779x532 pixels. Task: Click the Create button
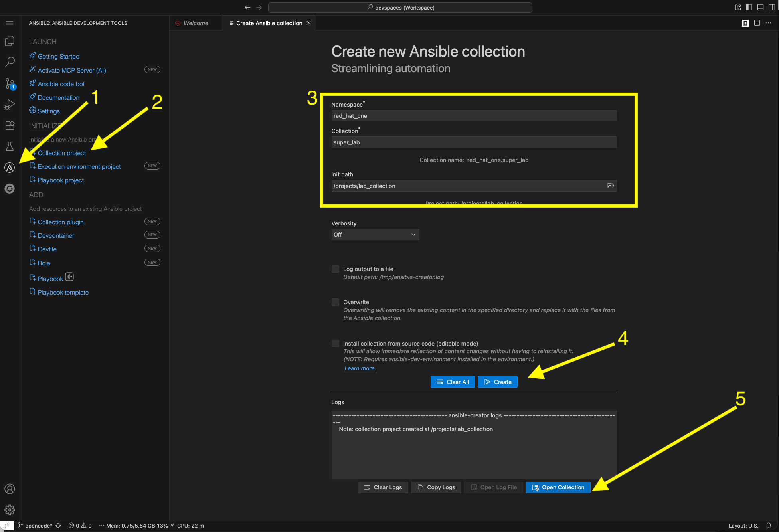tap(497, 382)
